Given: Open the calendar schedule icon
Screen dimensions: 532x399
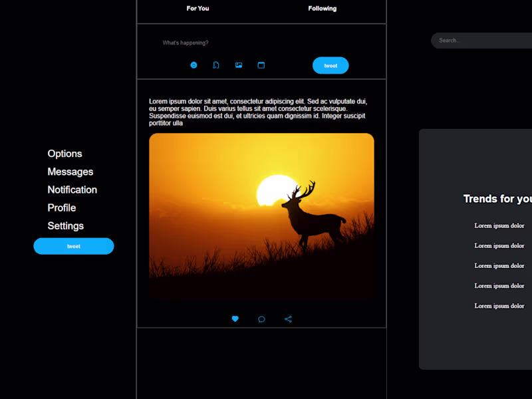Looking at the screenshot, I should pos(261,65).
